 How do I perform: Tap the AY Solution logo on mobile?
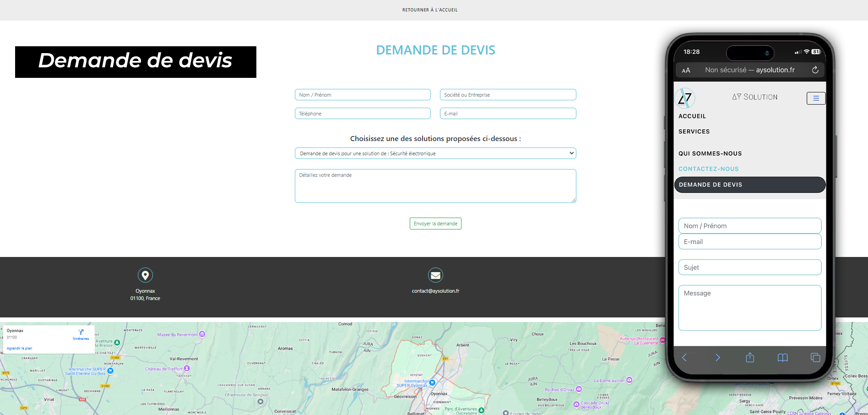(x=684, y=98)
